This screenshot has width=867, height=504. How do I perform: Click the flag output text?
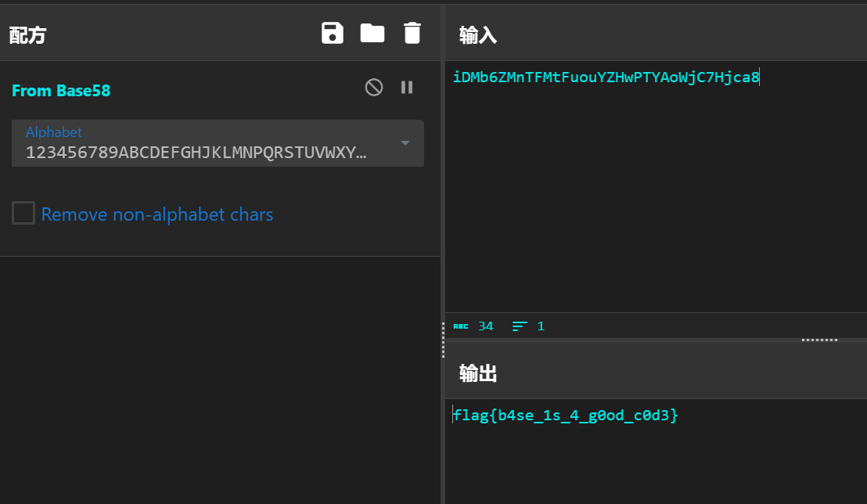pos(565,416)
